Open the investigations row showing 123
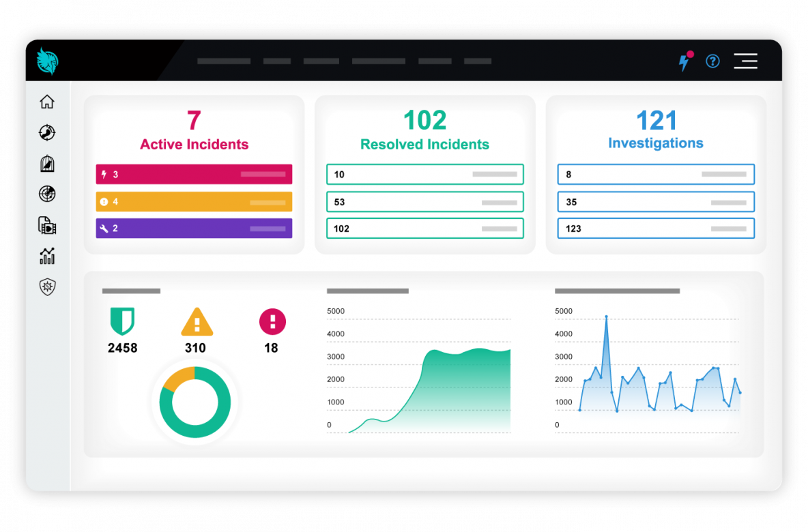Viewport: 808px width, 532px height. click(656, 228)
